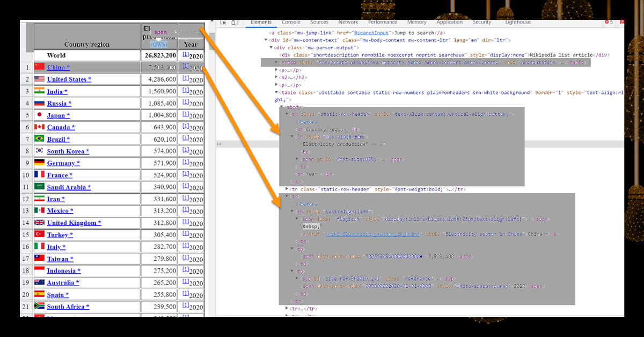644x337 pixels.
Task: Click the Mexico flag icon
Action: tap(39, 210)
